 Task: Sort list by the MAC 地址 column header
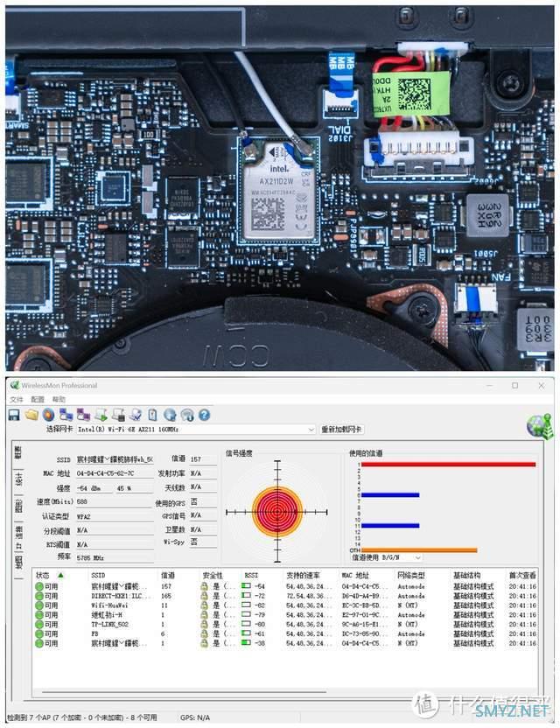367,575
